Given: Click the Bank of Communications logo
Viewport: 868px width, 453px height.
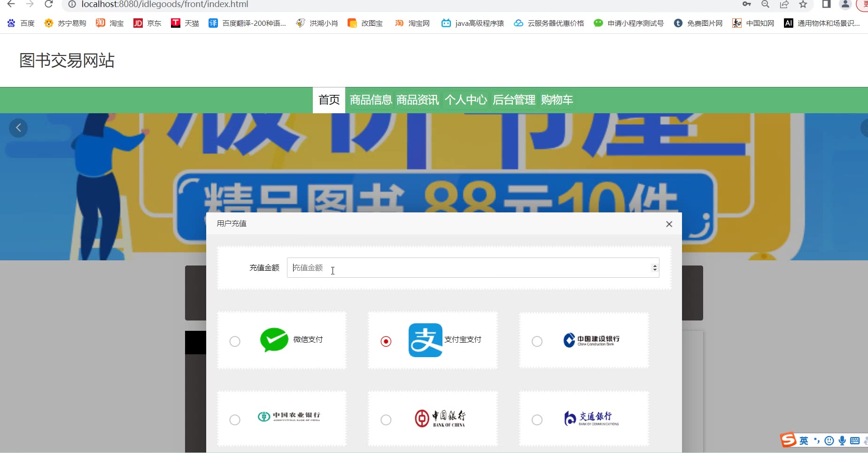Looking at the screenshot, I should 591,418.
